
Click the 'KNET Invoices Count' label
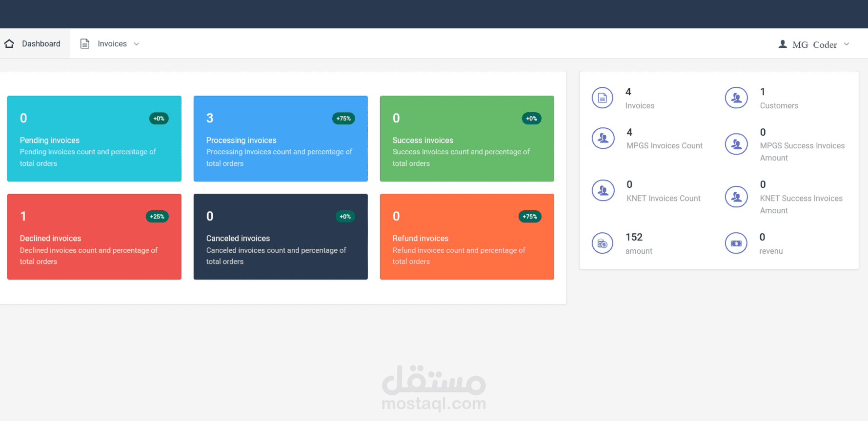pos(664,199)
